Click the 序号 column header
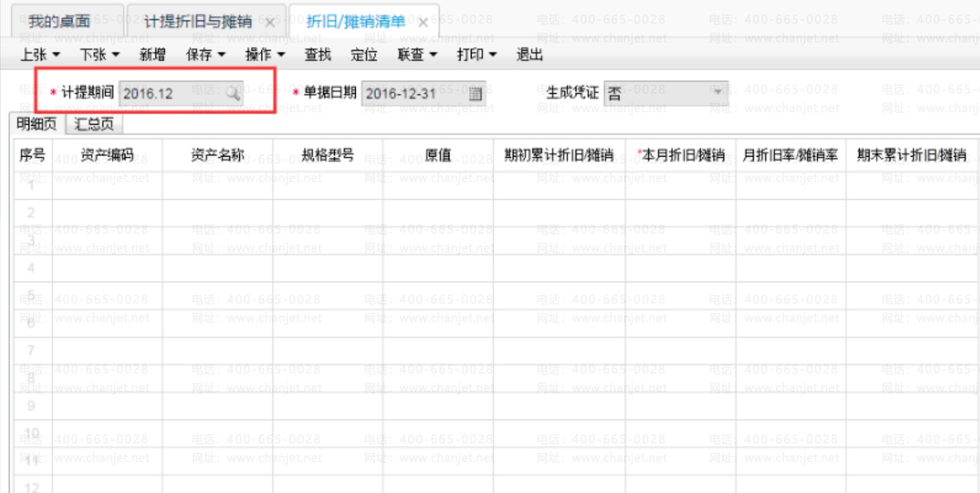Screen dimensions: 980x493 32,155
